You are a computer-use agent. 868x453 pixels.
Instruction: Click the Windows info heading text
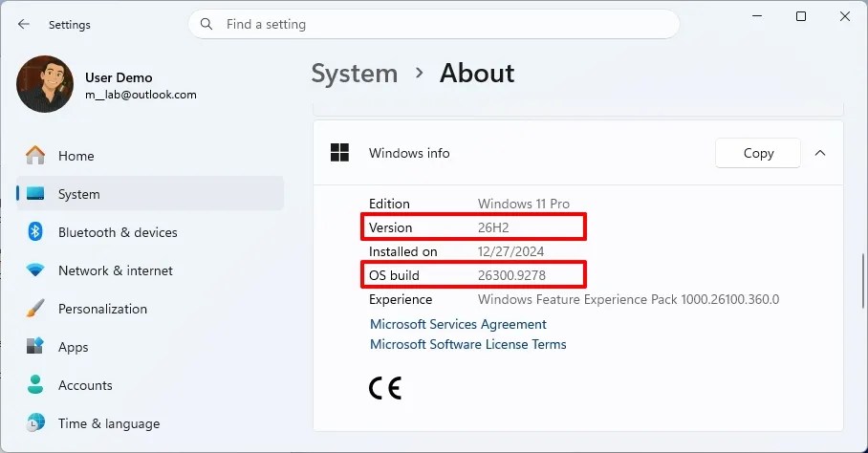[409, 153]
